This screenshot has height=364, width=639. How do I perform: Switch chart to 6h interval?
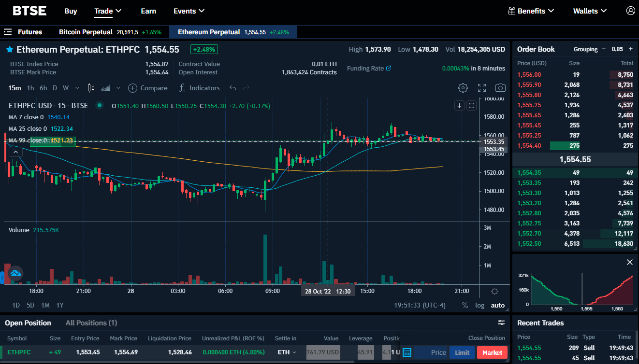44,88
